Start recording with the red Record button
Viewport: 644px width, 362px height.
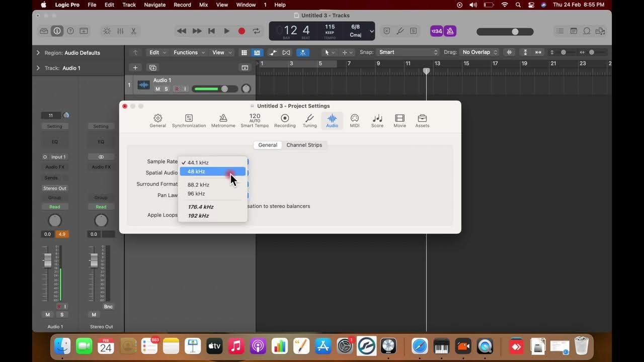(x=242, y=31)
